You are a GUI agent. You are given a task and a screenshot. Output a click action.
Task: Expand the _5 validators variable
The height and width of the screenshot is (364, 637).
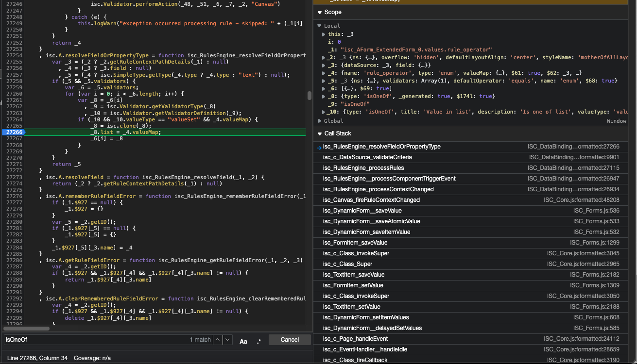[325, 81]
